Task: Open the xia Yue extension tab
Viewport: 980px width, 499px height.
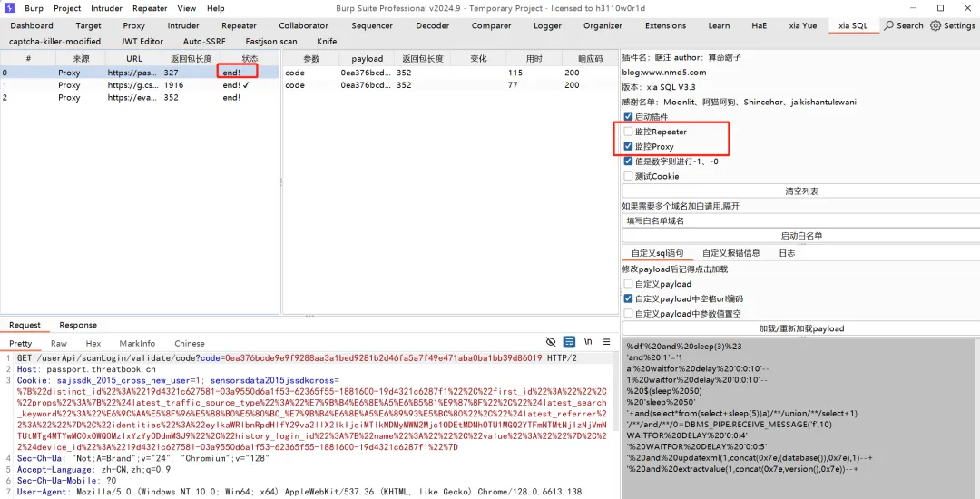Action: [x=802, y=25]
